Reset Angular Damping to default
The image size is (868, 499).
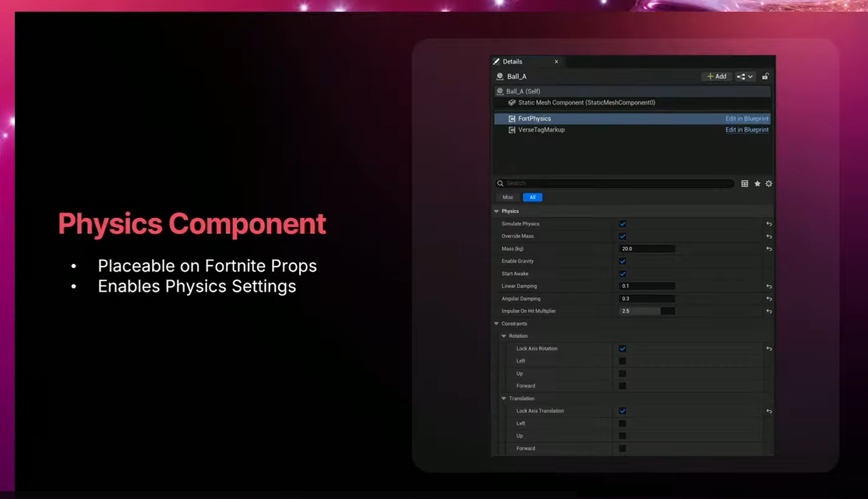pyautogui.click(x=769, y=299)
